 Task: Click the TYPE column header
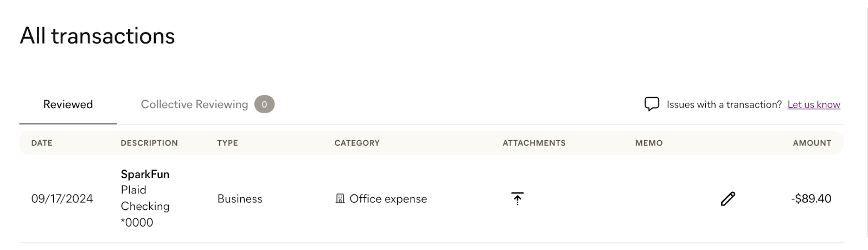(x=227, y=143)
